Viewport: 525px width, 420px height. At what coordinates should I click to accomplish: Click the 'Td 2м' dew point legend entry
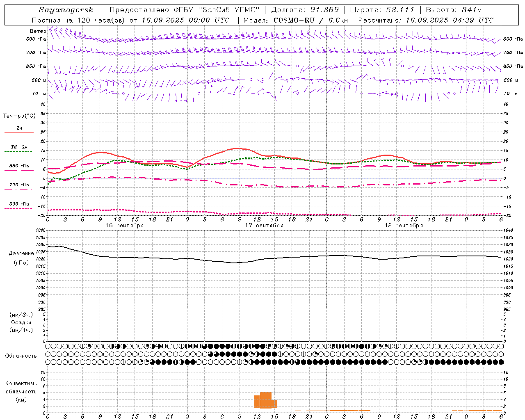pos(19,147)
